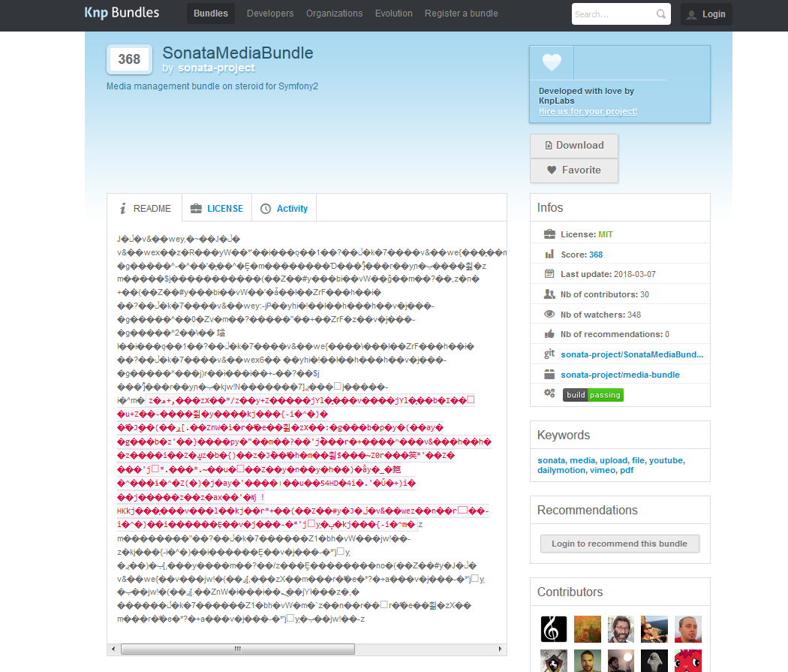788x672 pixels.
Task: Open the upload keyword
Action: 614,460
